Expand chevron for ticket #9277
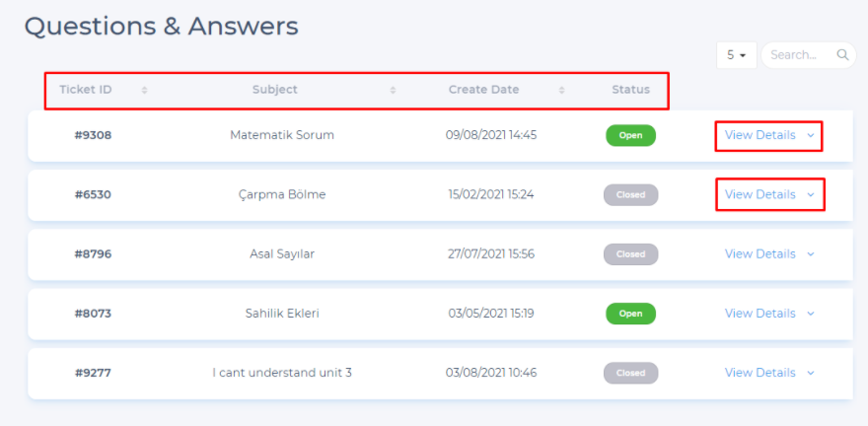The image size is (868, 426). 811,373
